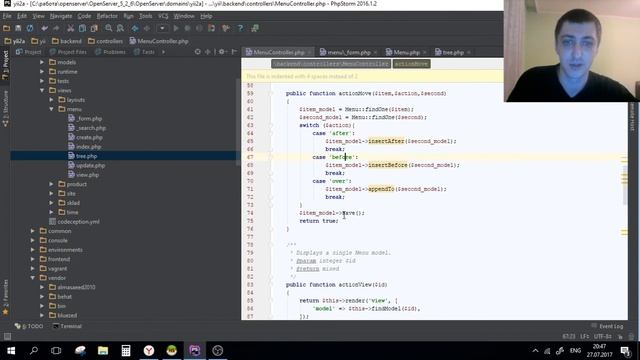Click the backend breadcrumb folder

(x=67, y=41)
